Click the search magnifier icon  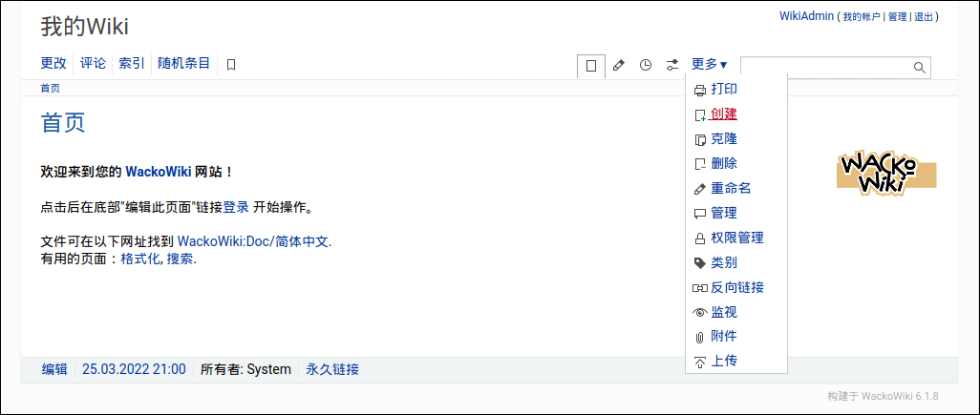pos(919,67)
